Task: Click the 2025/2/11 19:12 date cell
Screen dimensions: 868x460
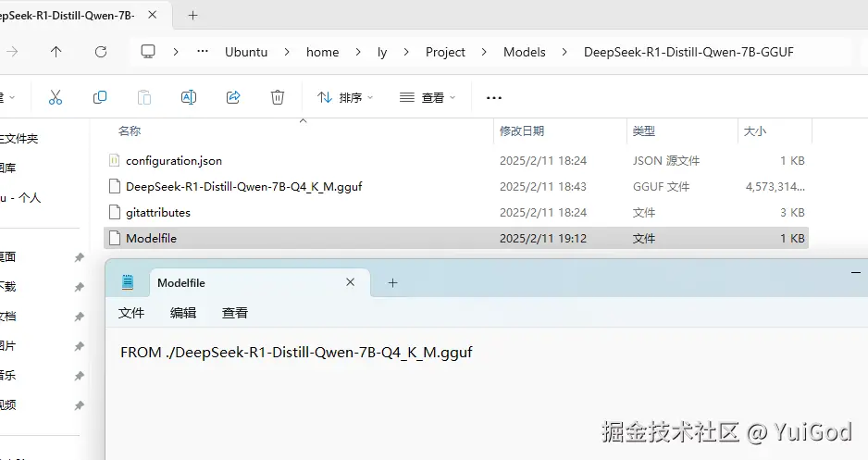Action: 543,239
